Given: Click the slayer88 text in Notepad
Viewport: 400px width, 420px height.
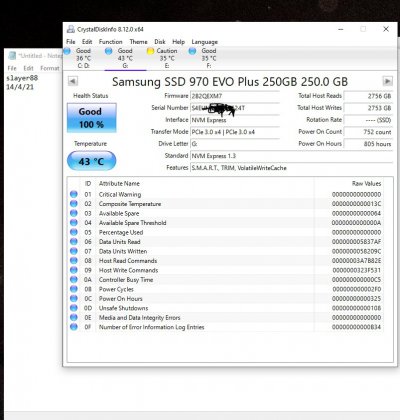Looking at the screenshot, I should pyautogui.click(x=22, y=78).
